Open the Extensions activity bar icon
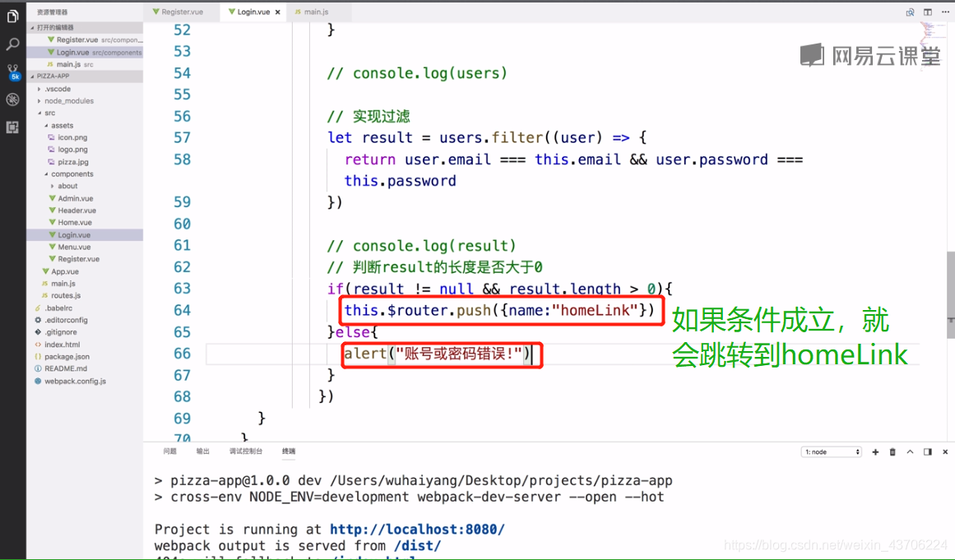This screenshot has width=955, height=560. point(13,127)
